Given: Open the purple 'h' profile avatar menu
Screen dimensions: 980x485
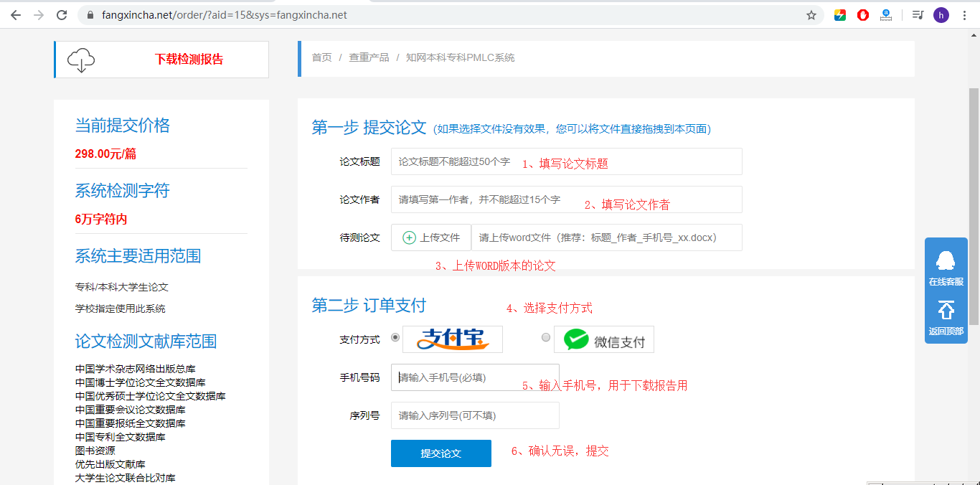Looking at the screenshot, I should 941,14.
